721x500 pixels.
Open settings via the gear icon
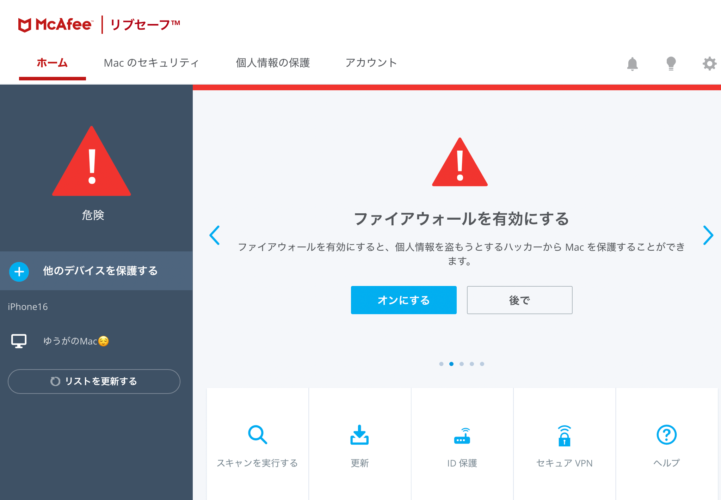pyautogui.click(x=710, y=63)
